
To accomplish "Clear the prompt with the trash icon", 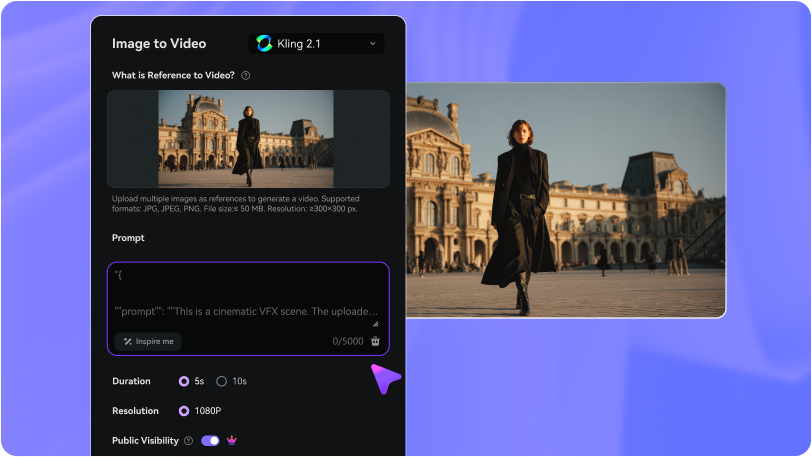I will 375,341.
